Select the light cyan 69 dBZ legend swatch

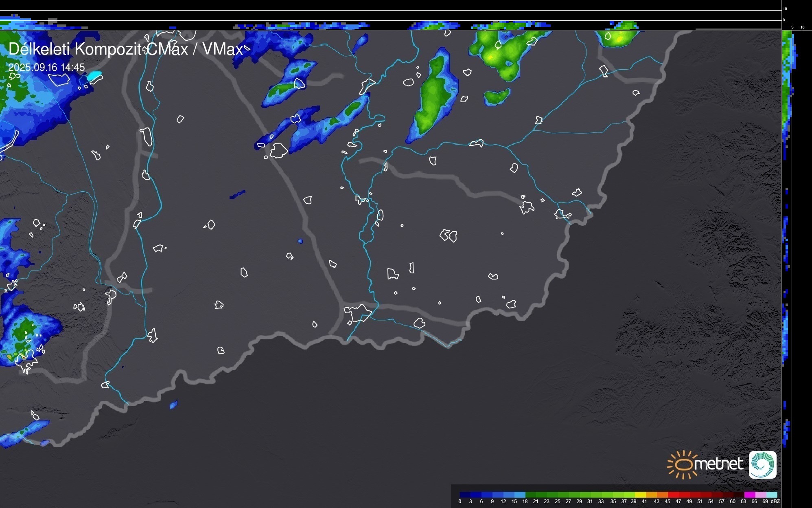772,495
